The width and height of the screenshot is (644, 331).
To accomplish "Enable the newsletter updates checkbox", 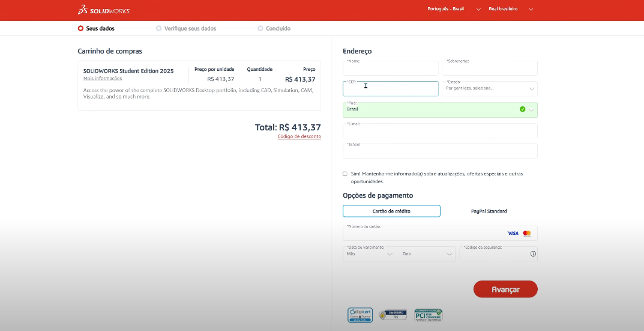I will [345, 174].
